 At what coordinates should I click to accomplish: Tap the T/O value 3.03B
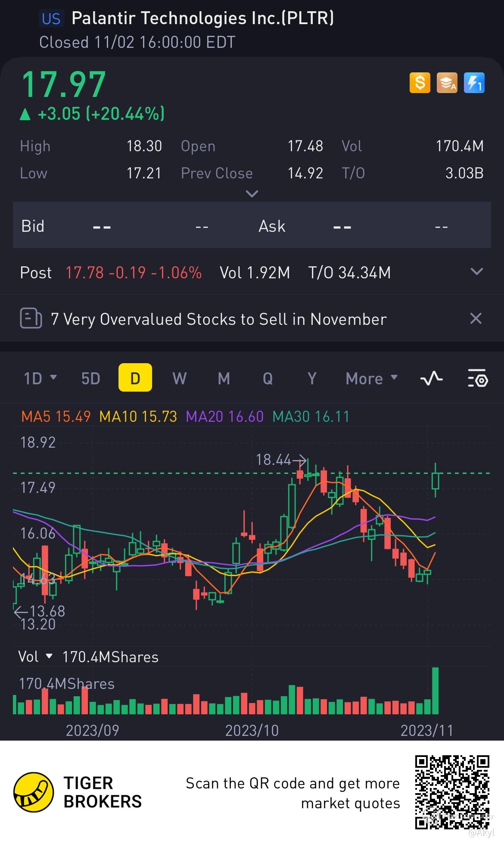[464, 173]
